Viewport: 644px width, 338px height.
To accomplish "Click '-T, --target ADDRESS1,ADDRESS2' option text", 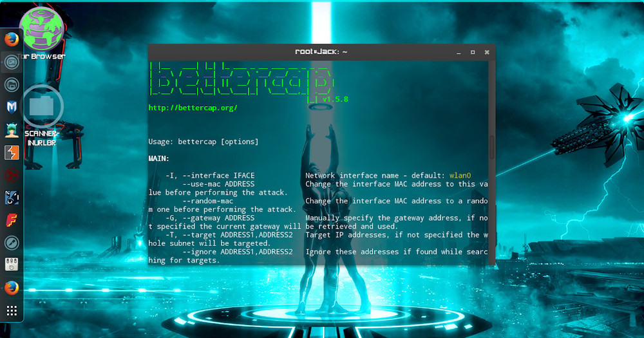I will 229,235.
